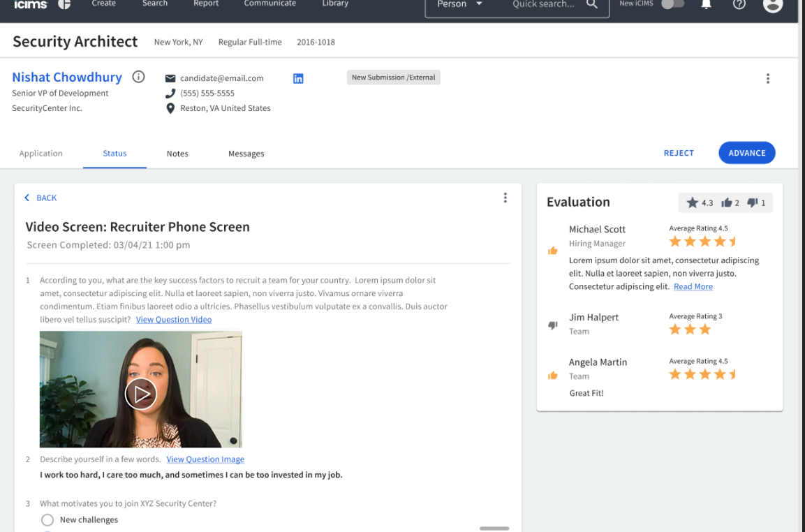Open the LinkedIn profile icon

point(298,78)
